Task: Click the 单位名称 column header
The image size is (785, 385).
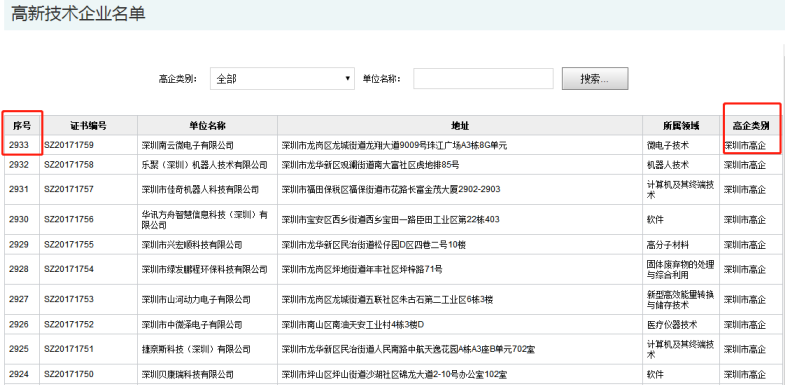Action: tap(208, 126)
